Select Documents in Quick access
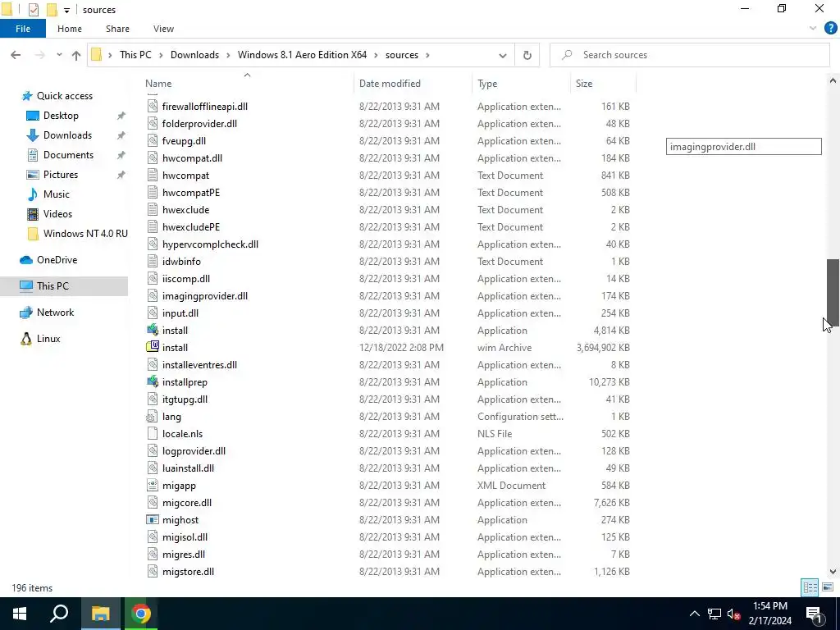Screen dimensions: 840x630 [x=68, y=155]
